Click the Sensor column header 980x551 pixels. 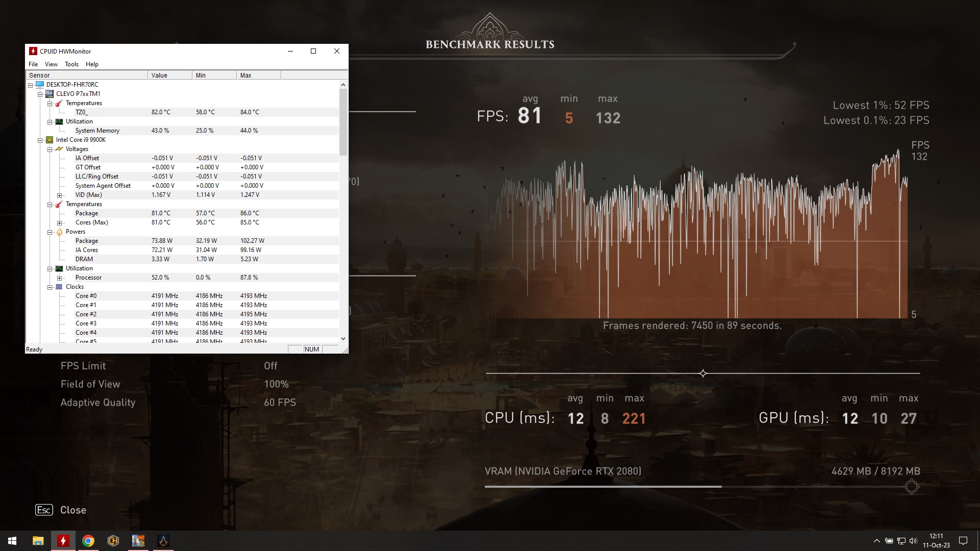pos(87,75)
